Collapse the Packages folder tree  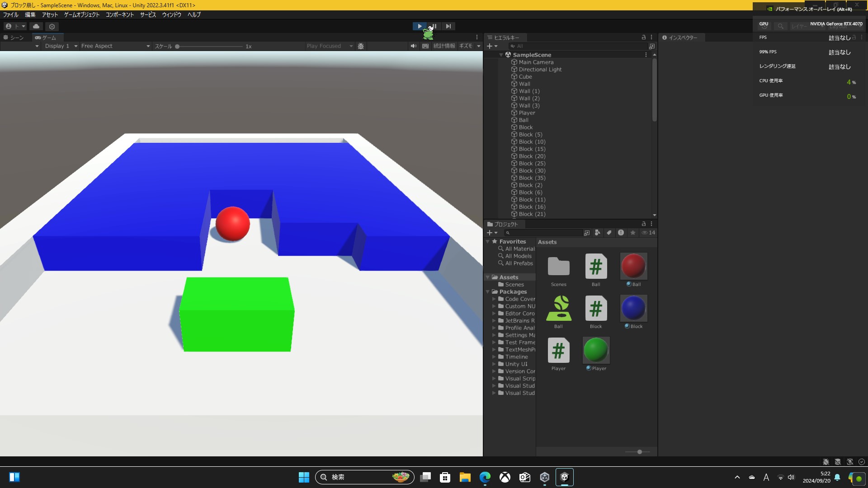coord(488,292)
